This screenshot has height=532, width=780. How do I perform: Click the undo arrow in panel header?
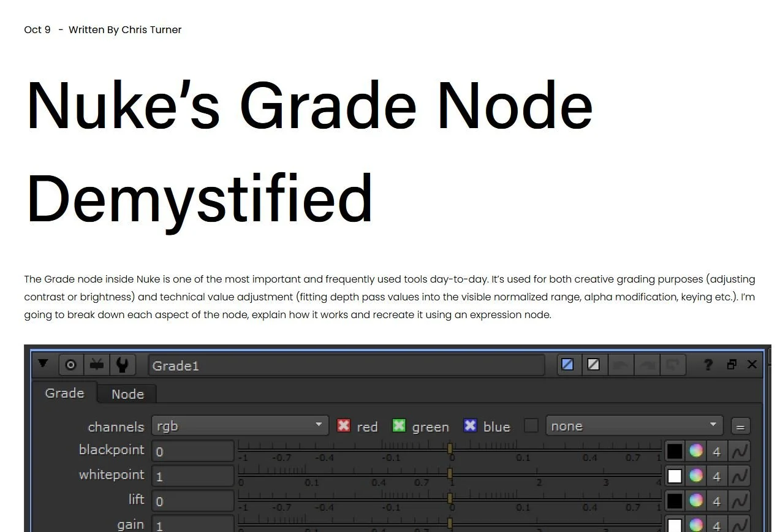pos(619,365)
